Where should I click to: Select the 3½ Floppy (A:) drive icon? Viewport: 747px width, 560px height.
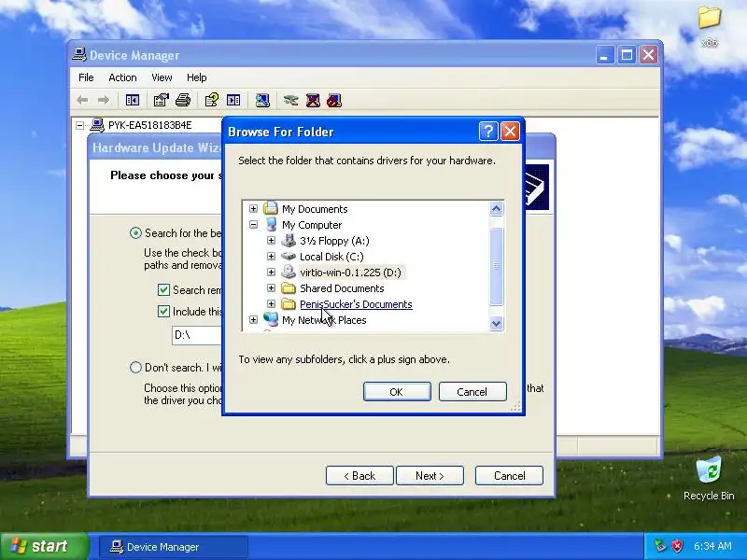(x=289, y=240)
